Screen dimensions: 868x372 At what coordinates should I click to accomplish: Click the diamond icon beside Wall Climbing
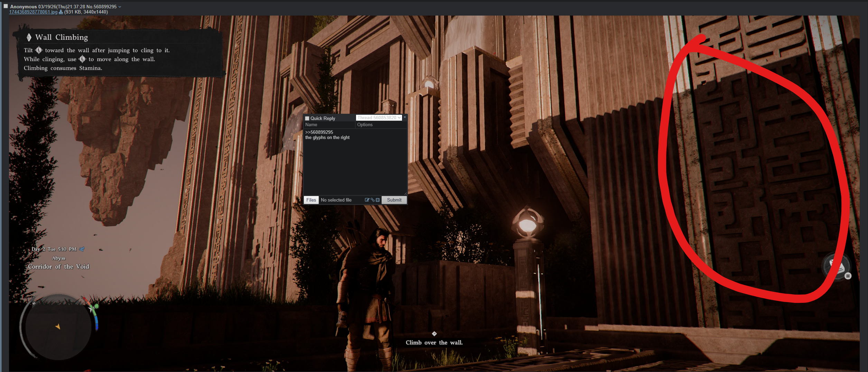[x=29, y=37]
